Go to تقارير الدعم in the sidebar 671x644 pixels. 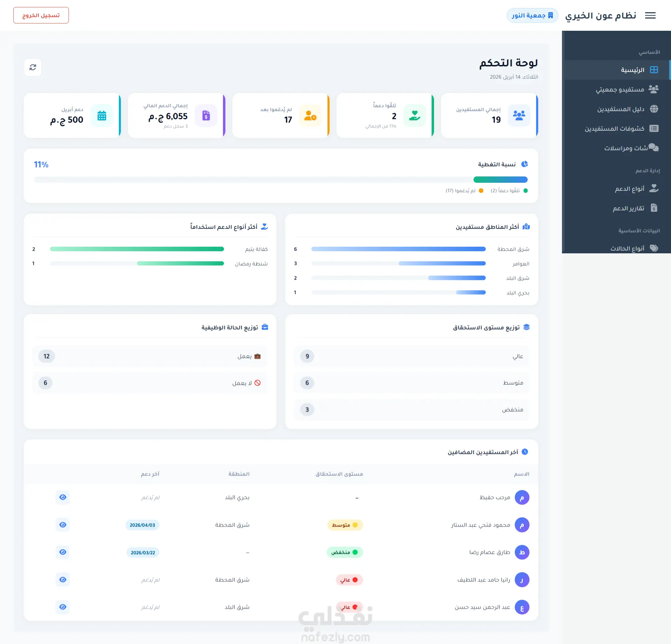pos(628,208)
